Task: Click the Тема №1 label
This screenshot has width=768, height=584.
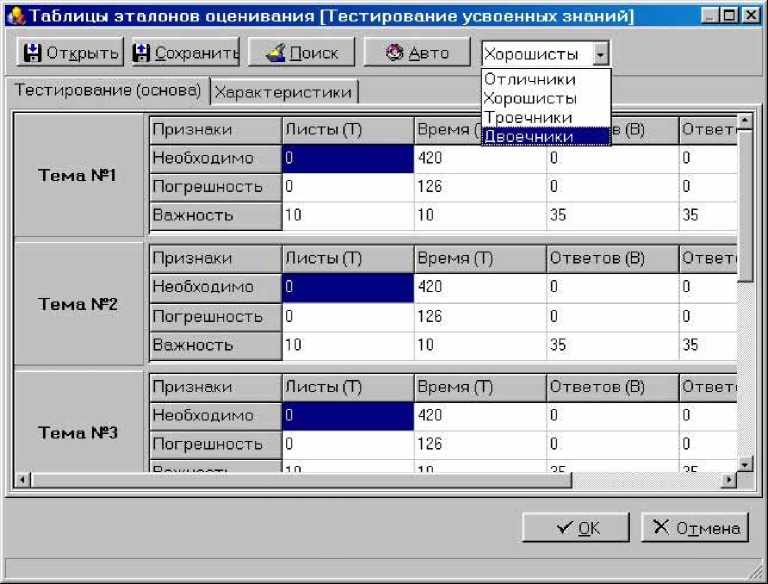Action: click(x=77, y=175)
